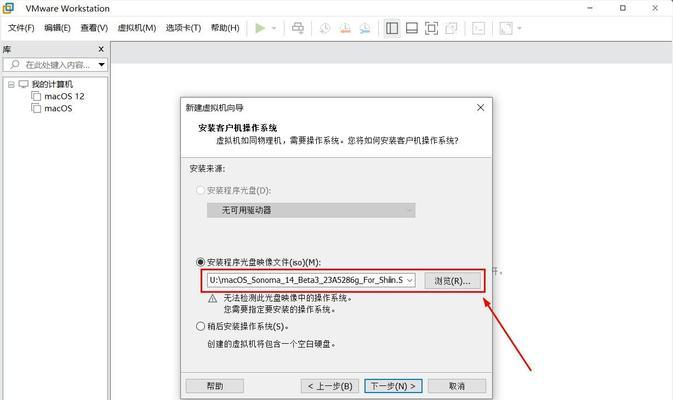
Task: Select 安装程序光盘映像文件(iso) radio button
Action: [x=200, y=262]
